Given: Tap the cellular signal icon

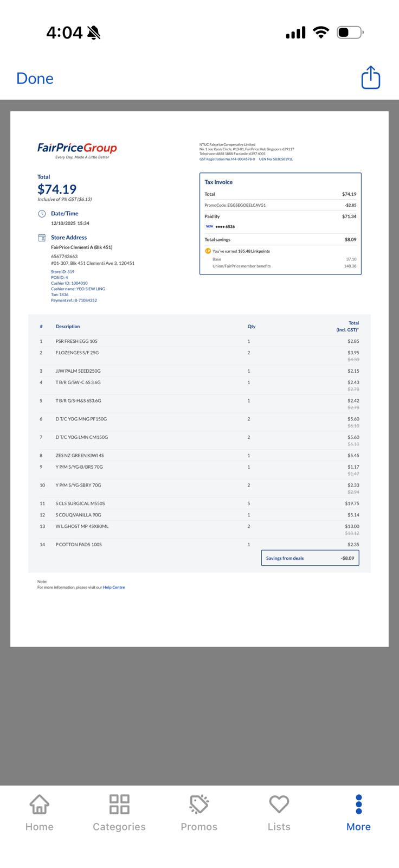Looking at the screenshot, I should (x=295, y=33).
